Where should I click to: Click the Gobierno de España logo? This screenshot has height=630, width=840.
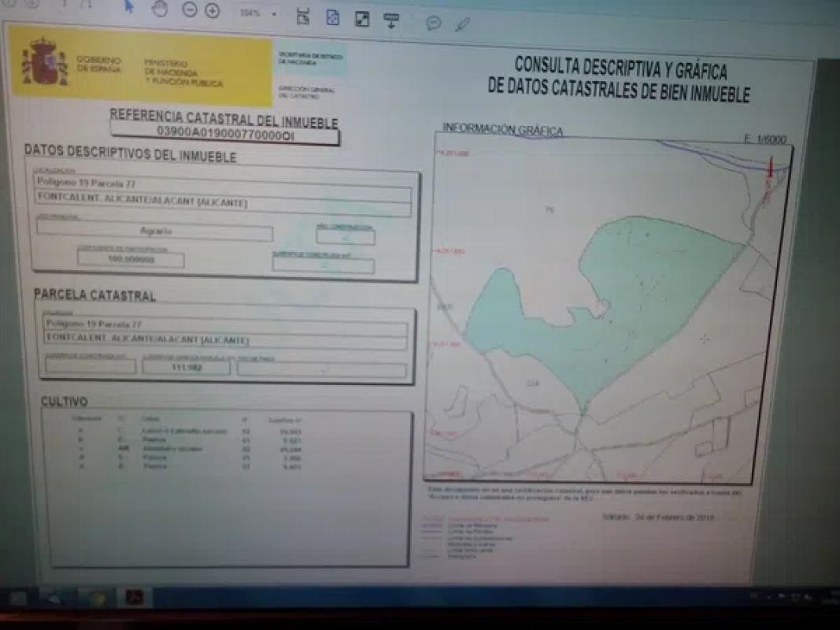coord(45,63)
